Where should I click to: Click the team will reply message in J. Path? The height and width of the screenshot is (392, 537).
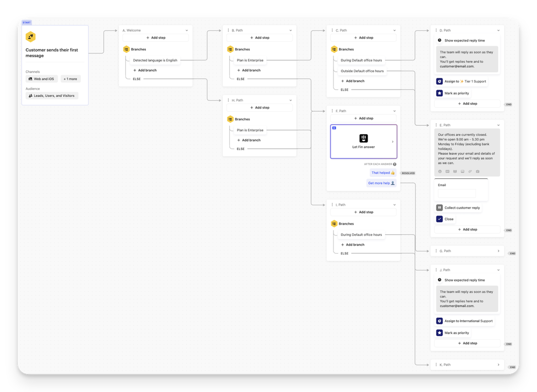click(x=467, y=299)
